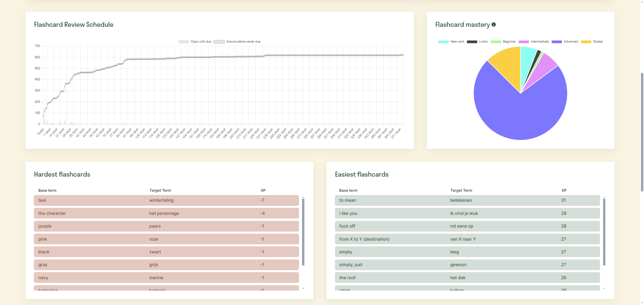Select 'the roof' flashcard row
The image size is (644, 305).
coord(467,278)
